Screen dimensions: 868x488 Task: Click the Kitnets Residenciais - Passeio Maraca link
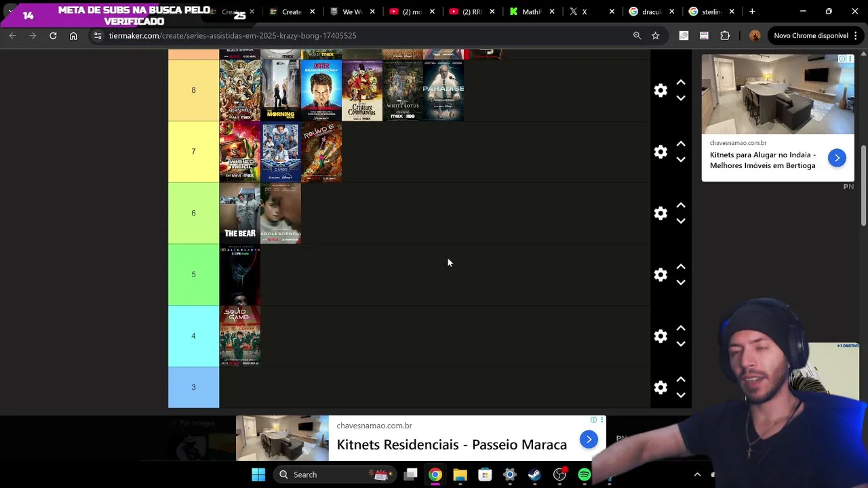(x=452, y=445)
